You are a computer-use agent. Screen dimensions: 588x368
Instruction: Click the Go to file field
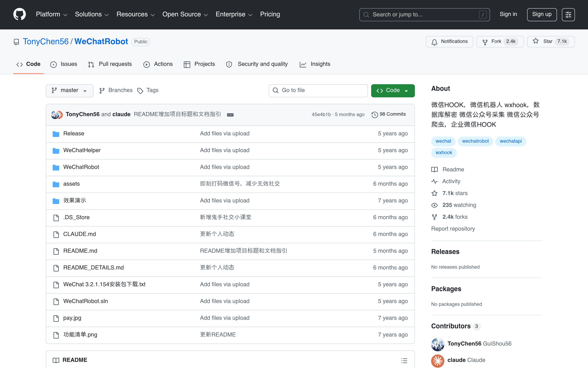click(318, 91)
